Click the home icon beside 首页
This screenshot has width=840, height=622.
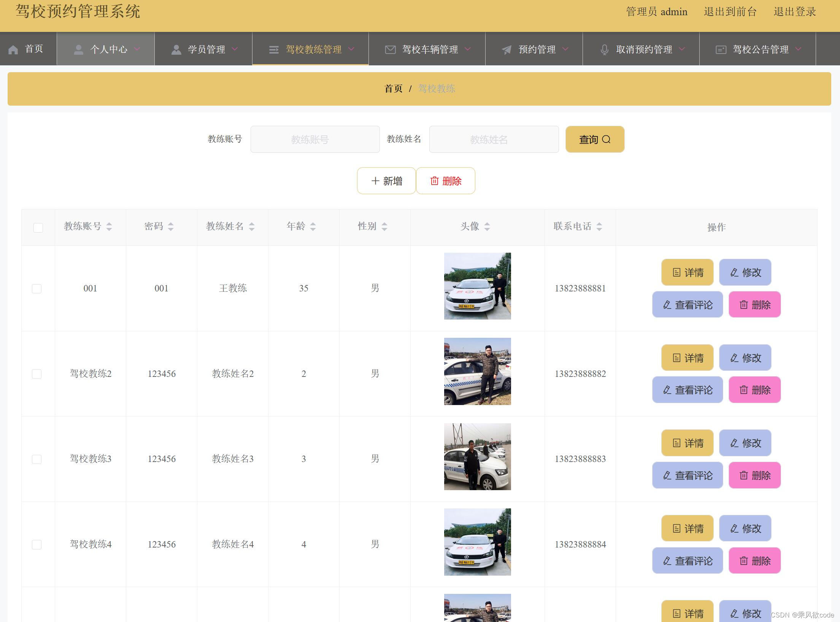pos(13,50)
